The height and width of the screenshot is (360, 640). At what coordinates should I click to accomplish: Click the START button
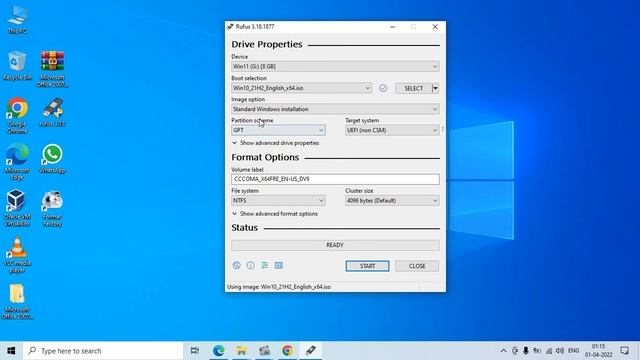point(367,266)
